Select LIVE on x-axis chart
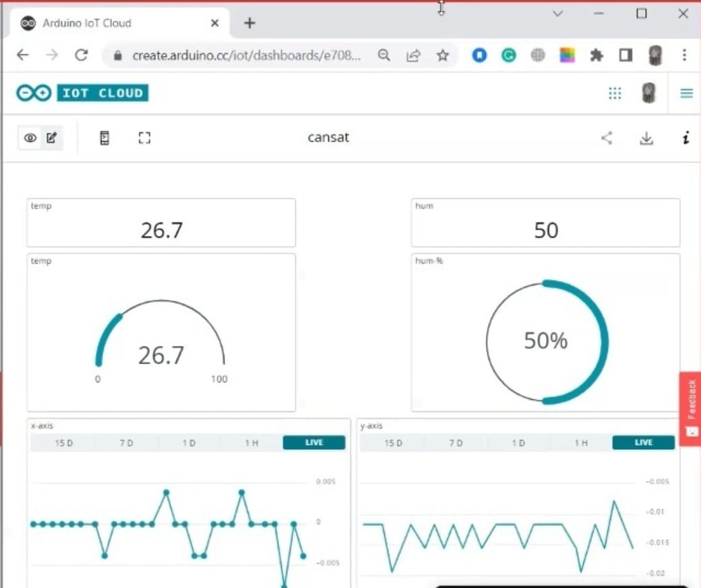 point(314,442)
